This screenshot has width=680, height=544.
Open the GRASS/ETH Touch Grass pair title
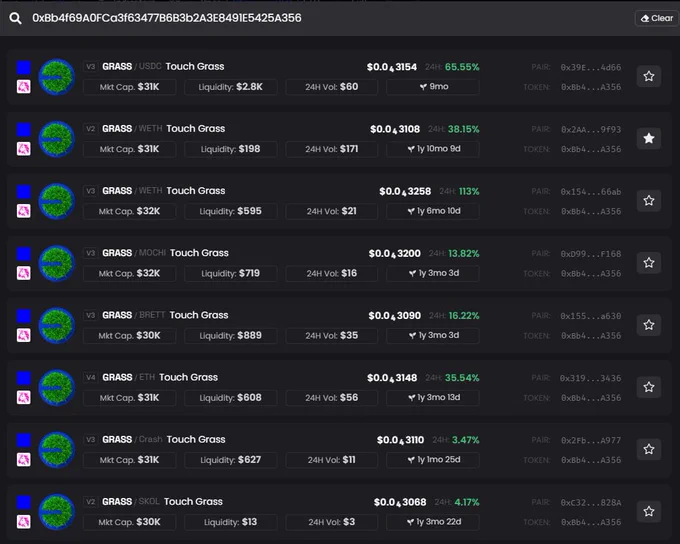coord(160,377)
